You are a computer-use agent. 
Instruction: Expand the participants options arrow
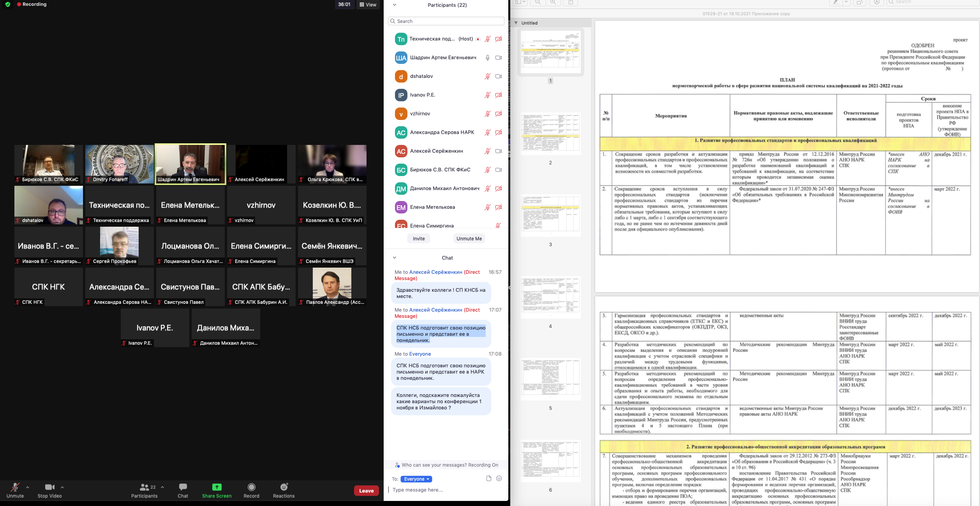162,487
